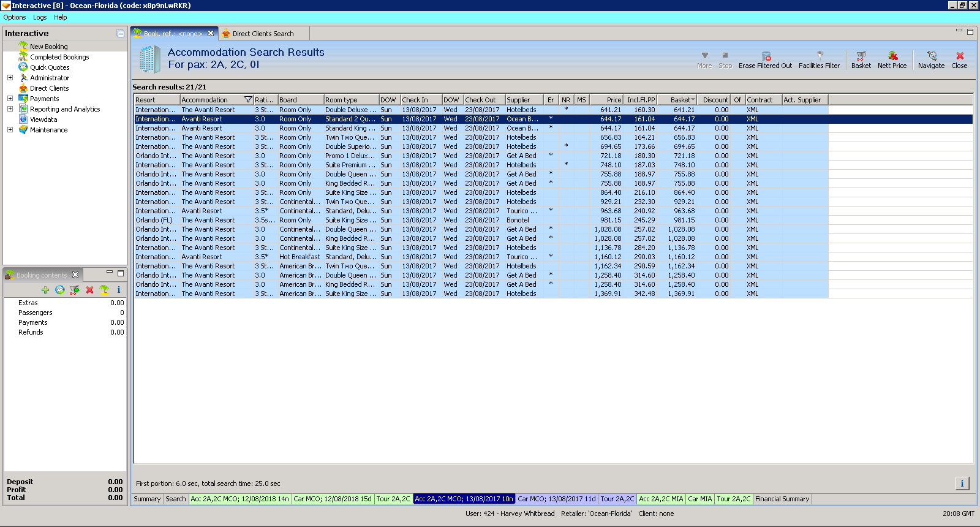Expand the Reporting and Analytics node
980x527 pixels.
point(10,109)
